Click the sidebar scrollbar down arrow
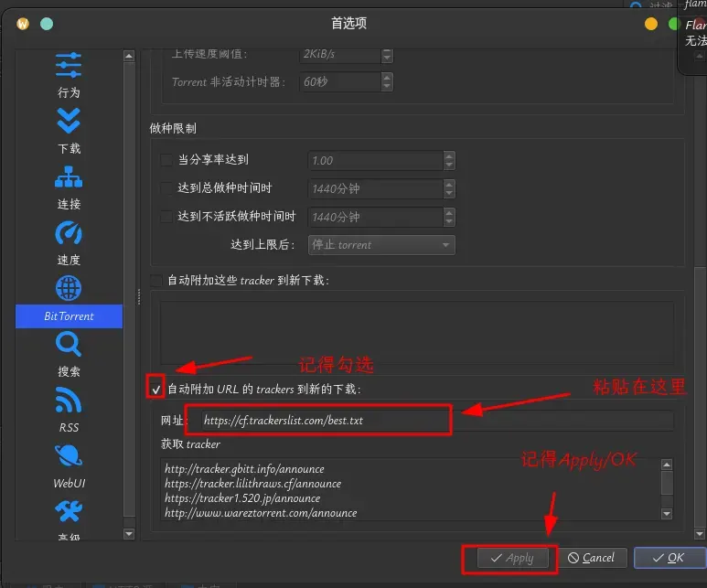707x588 pixels. 129,534
